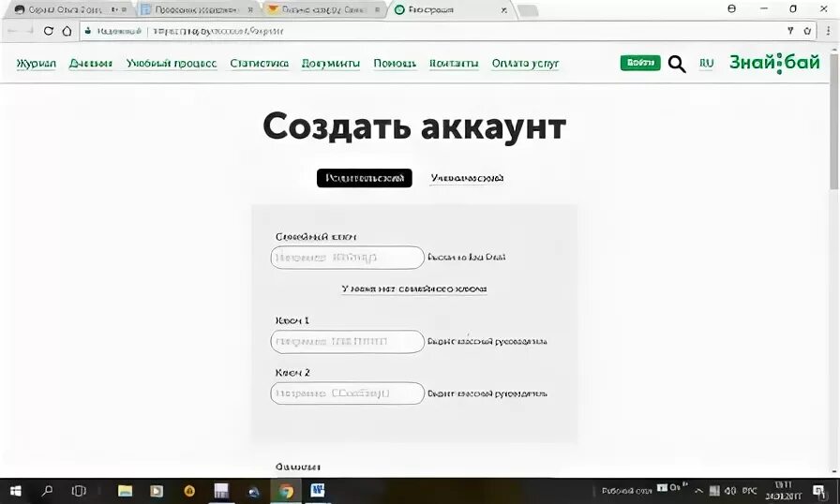This screenshot has height=504, width=840.
Task: Click the taskbar calculator-like app icon
Action: point(221,491)
